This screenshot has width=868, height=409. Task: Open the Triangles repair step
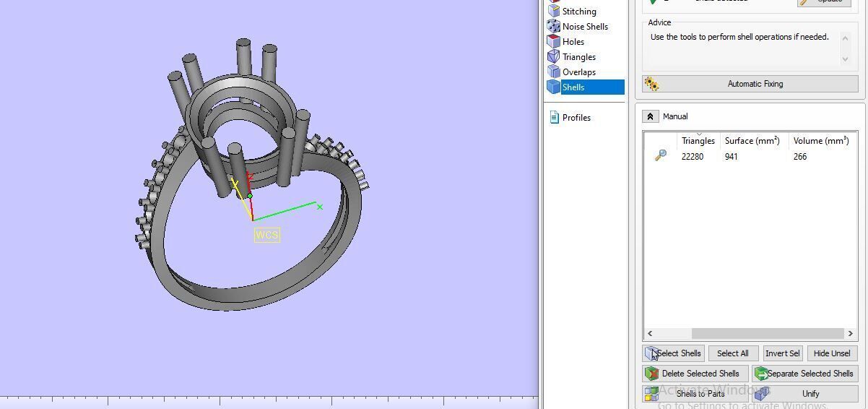point(579,57)
